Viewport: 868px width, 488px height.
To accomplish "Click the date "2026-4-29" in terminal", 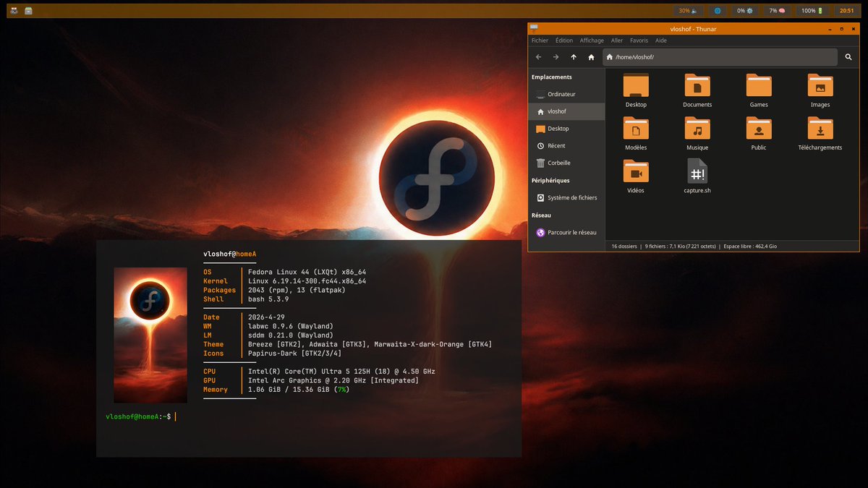I will click(x=266, y=317).
